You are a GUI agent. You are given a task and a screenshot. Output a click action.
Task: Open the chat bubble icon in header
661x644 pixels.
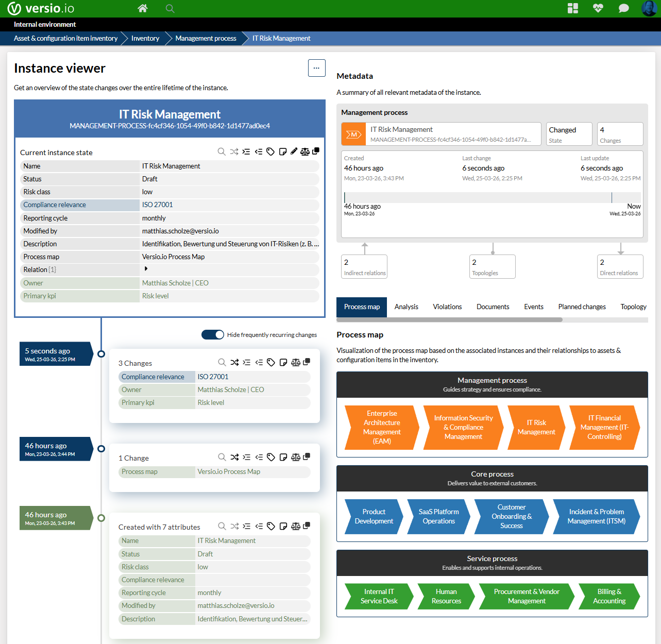tap(623, 8)
